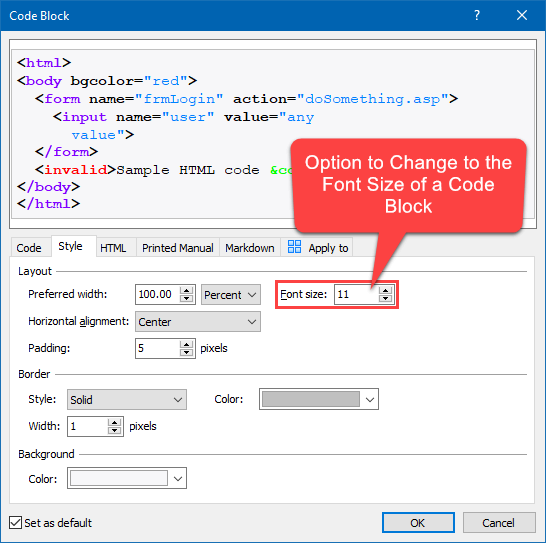The width and height of the screenshot is (546, 543).
Task: Click the Cancel button
Action: (499, 522)
